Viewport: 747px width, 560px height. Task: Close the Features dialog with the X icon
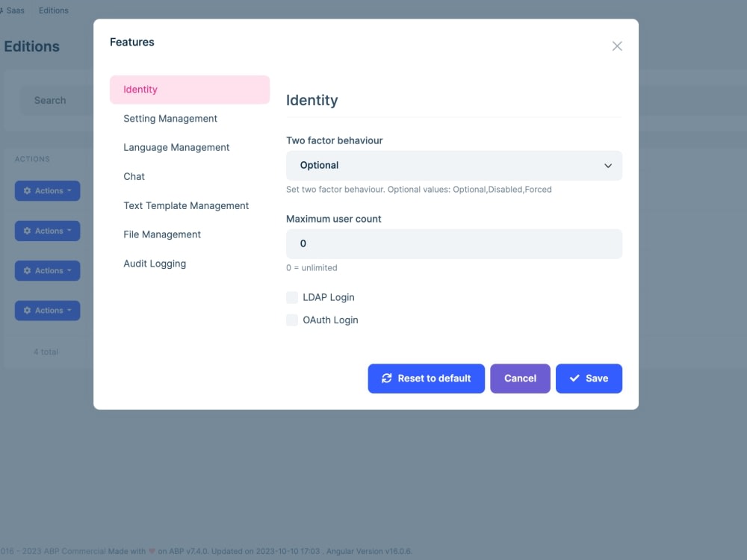(x=617, y=46)
